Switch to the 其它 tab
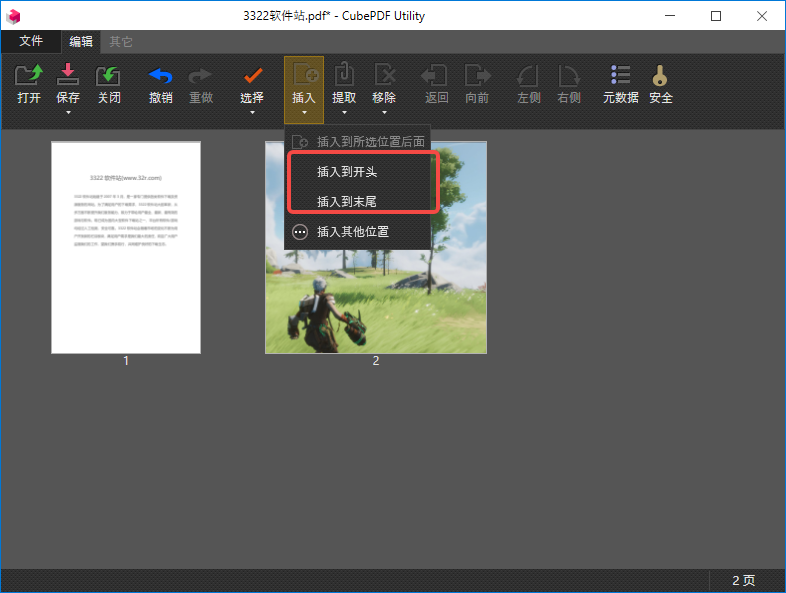 click(x=121, y=42)
